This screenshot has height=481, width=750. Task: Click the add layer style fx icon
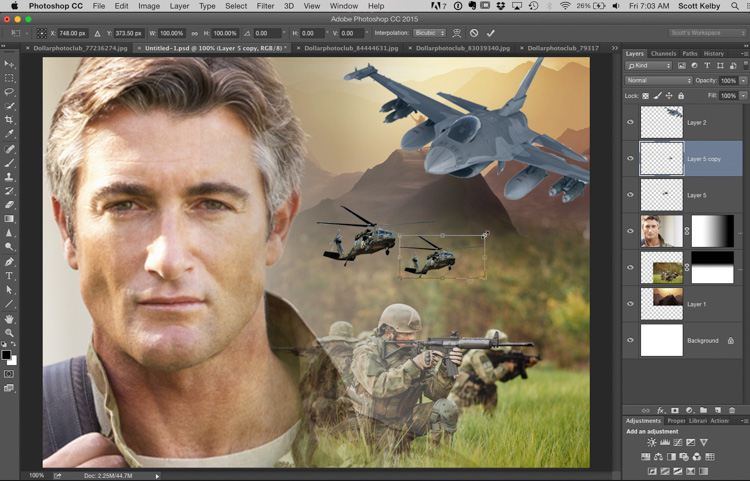(x=661, y=410)
